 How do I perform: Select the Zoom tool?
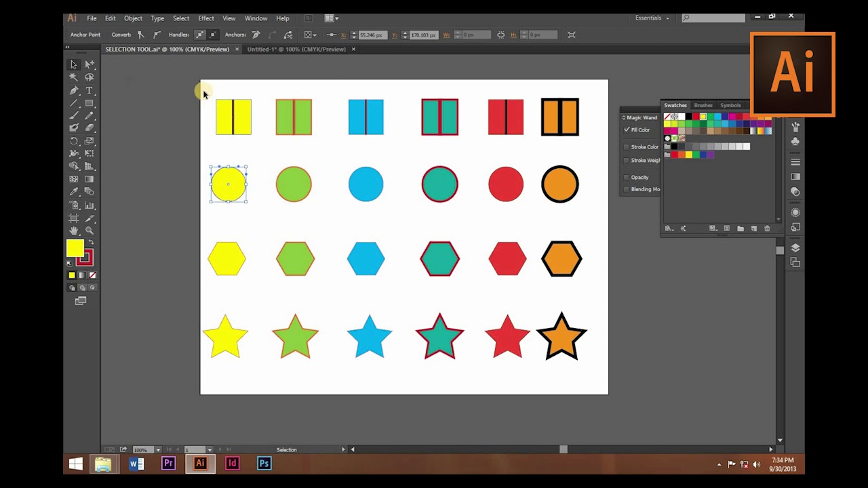90,231
